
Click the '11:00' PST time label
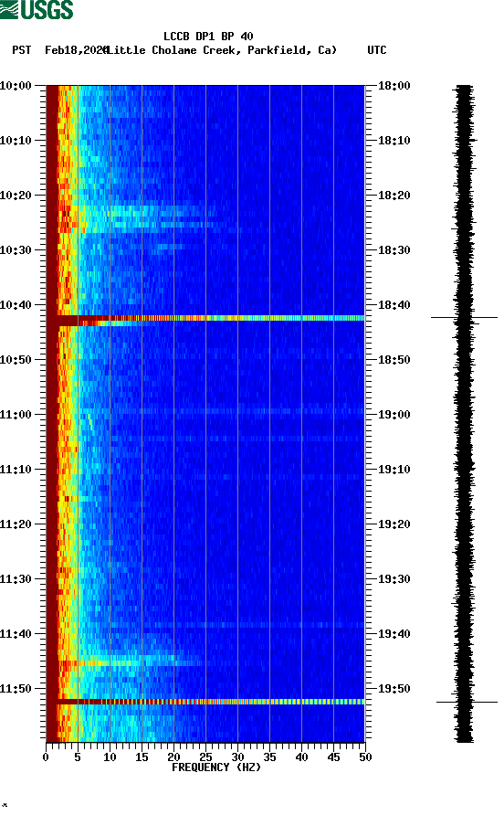click(x=16, y=414)
